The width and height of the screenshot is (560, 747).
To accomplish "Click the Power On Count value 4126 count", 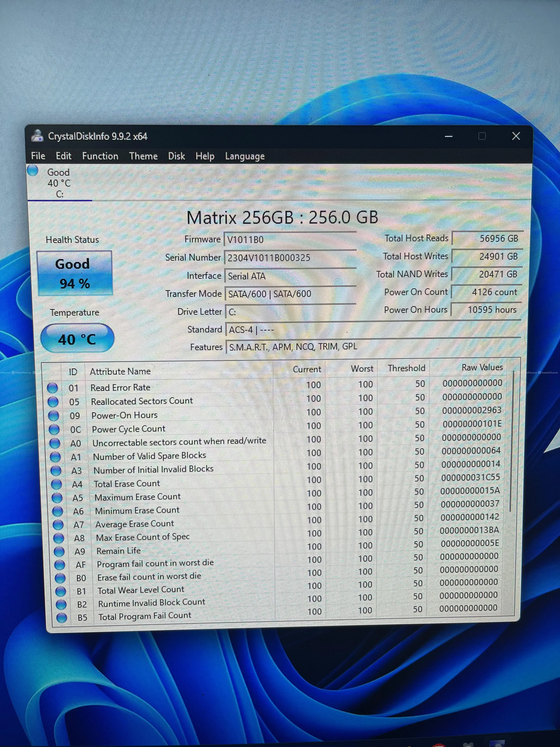I will tap(486, 292).
